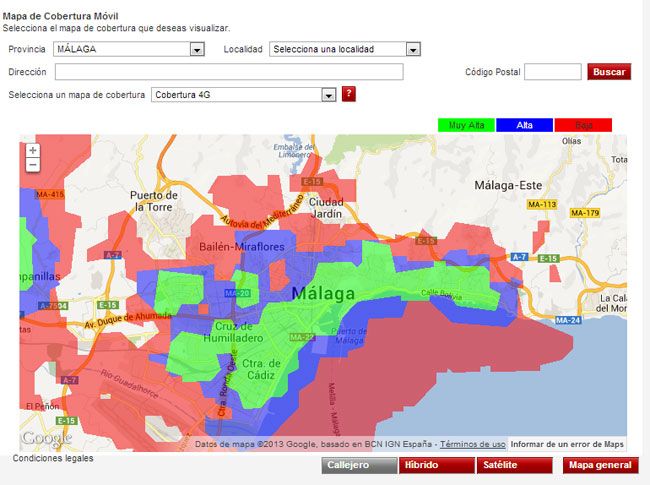Viewport: 650px width, 485px height.
Task: Open the Condiciones legales link
Action: click(x=53, y=458)
